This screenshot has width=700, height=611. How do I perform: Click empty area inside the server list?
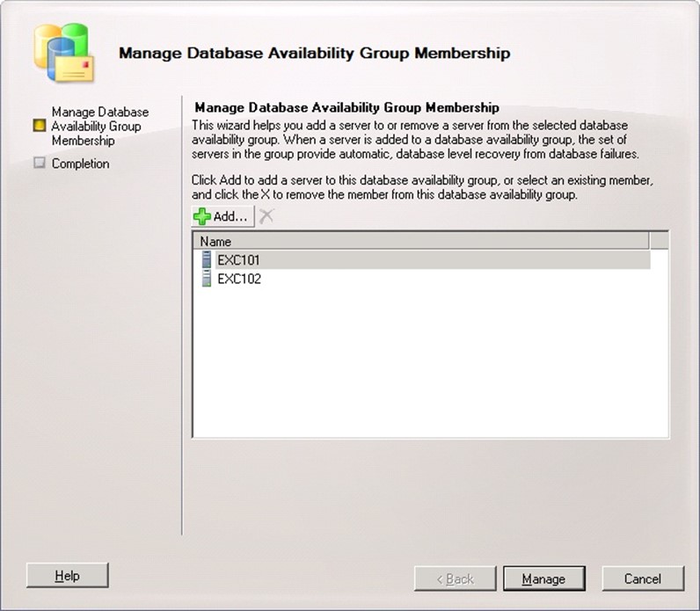point(429,369)
